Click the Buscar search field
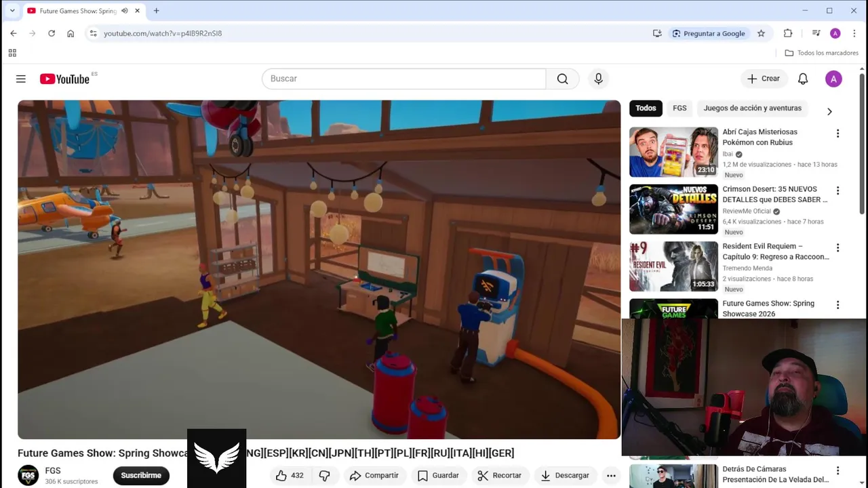This screenshot has height=488, width=868. tap(404, 79)
